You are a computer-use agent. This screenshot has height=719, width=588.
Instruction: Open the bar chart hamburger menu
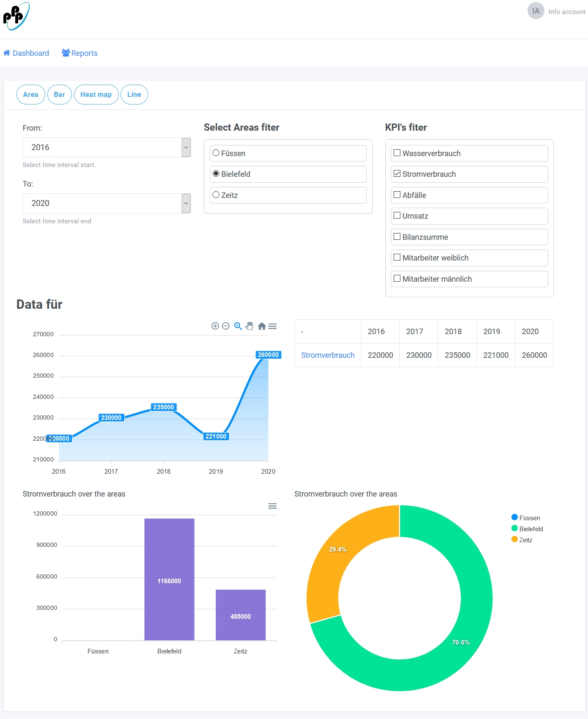pos(272,506)
